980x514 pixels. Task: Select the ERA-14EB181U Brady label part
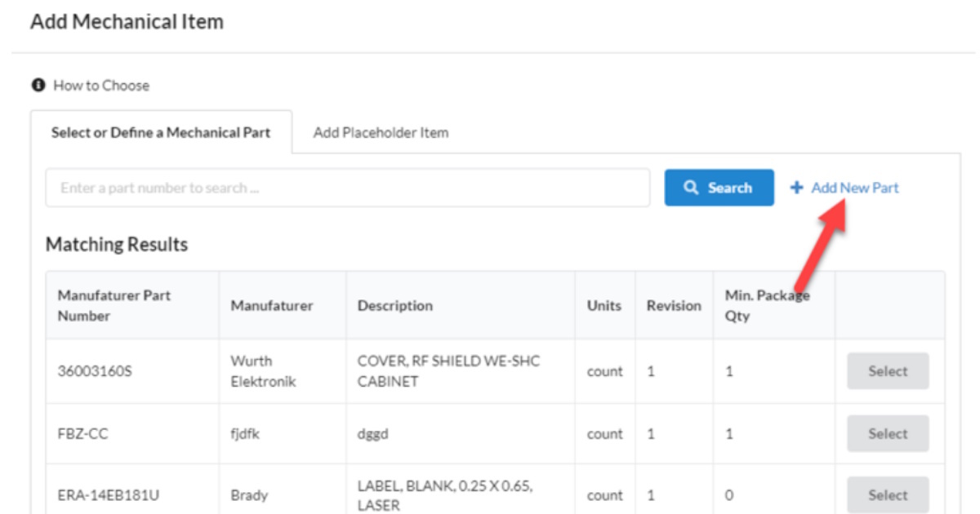point(887,495)
